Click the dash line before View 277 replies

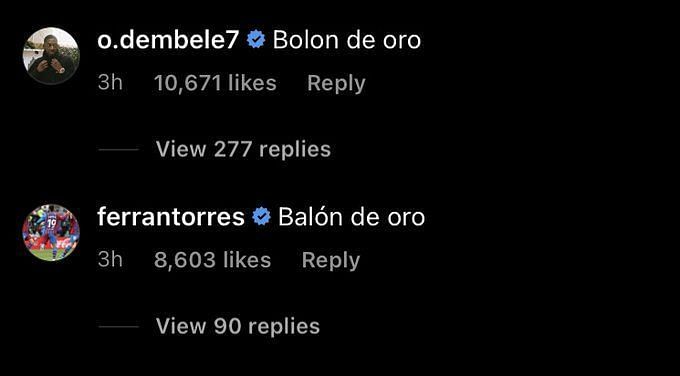[118, 150]
